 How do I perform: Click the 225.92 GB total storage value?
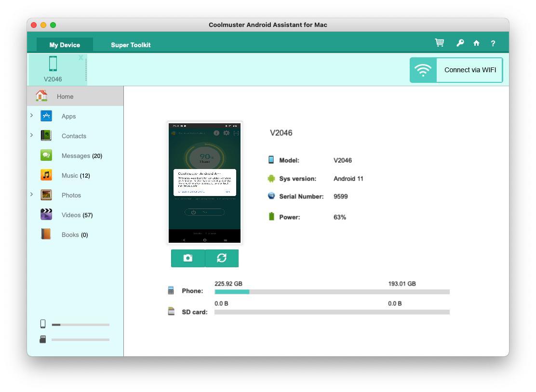[228, 284]
